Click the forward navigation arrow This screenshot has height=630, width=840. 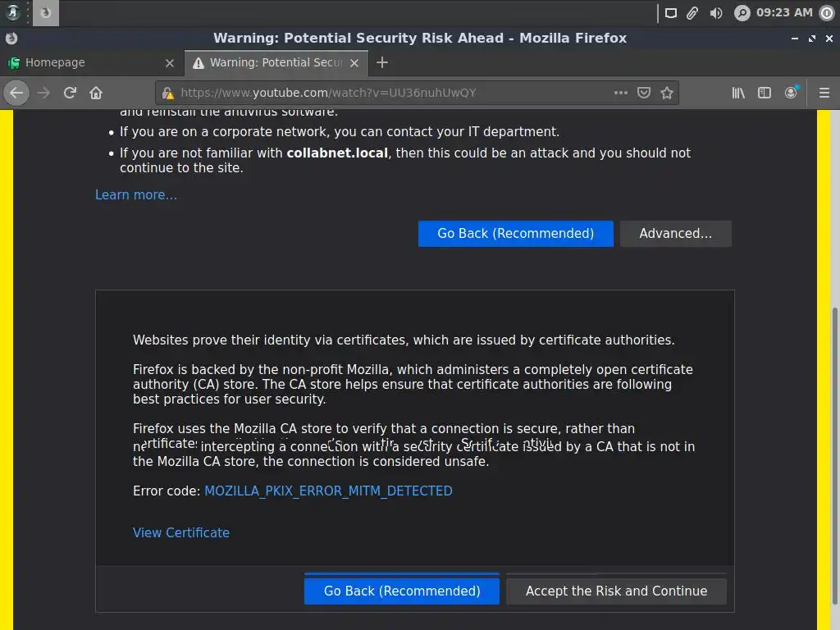43,93
